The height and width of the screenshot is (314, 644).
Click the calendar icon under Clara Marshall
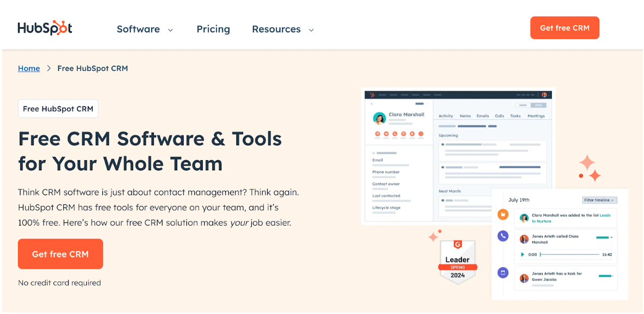coord(412,134)
